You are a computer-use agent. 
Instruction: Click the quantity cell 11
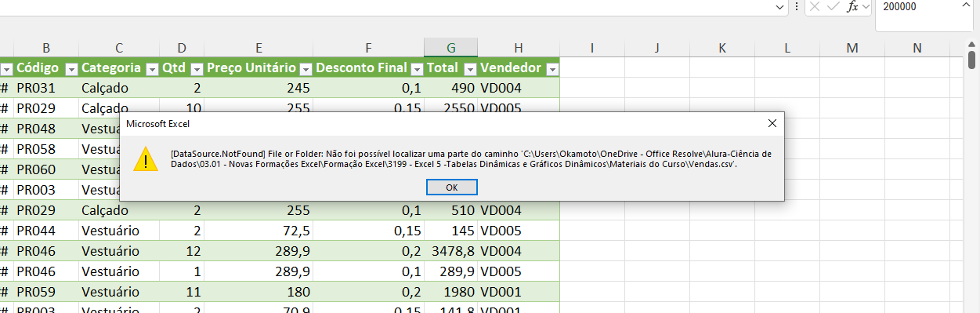182,293
